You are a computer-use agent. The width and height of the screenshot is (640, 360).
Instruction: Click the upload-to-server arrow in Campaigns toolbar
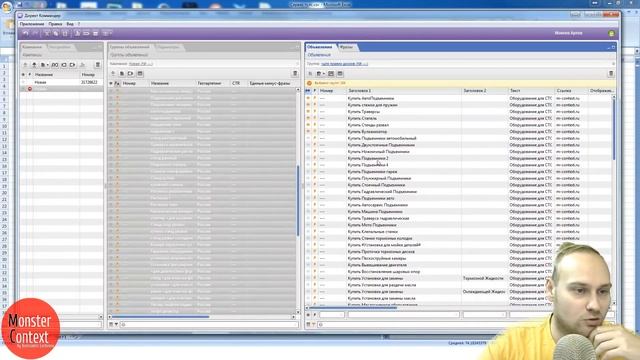pyautogui.click(x=34, y=65)
